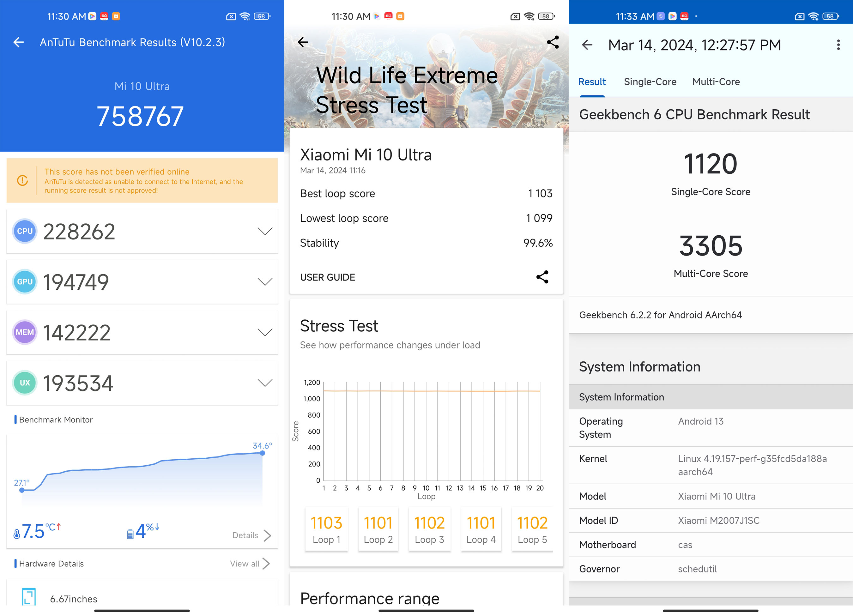
Task: Tap View all label in Hardware Details
Action: [245, 564]
